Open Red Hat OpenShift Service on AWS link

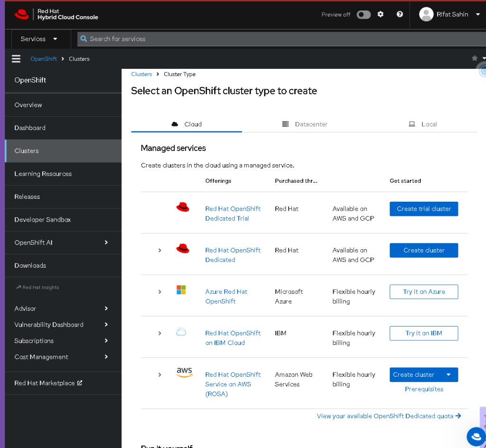(x=233, y=384)
